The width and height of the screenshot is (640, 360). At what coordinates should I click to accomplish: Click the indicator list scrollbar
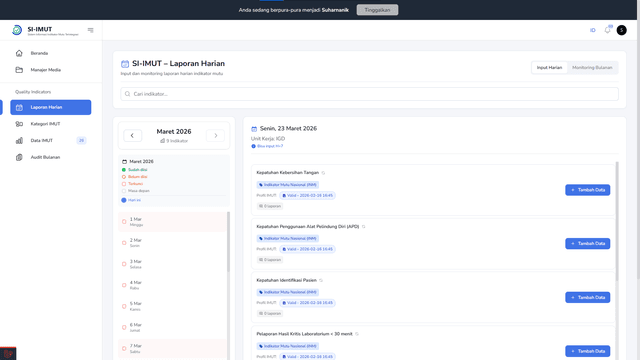pos(617,221)
